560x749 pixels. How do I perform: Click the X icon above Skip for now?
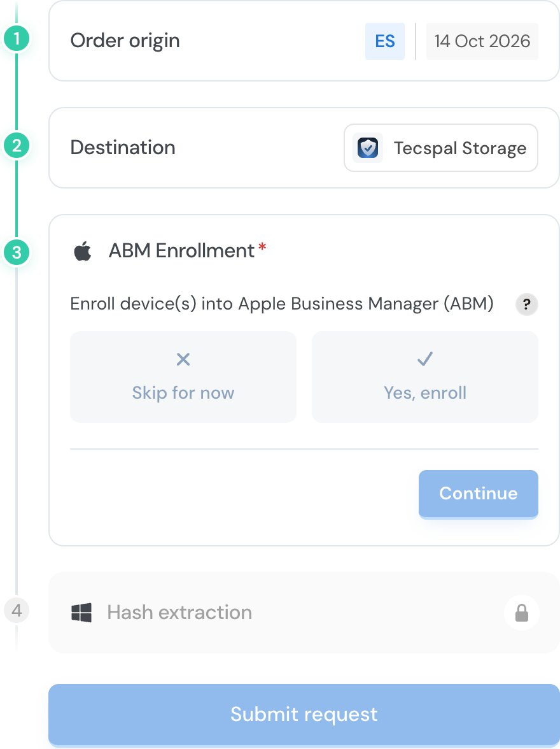(x=183, y=359)
